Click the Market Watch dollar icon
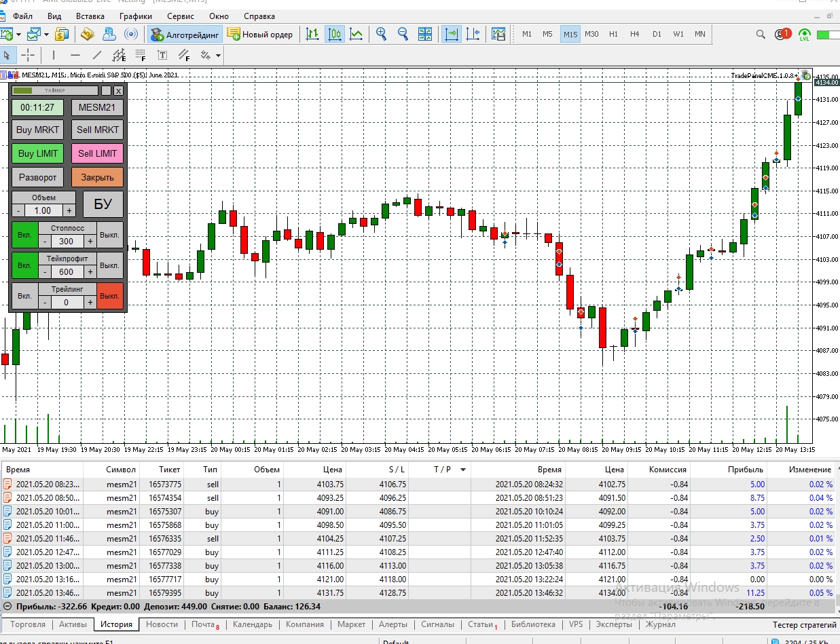The image size is (840, 644). [62, 34]
